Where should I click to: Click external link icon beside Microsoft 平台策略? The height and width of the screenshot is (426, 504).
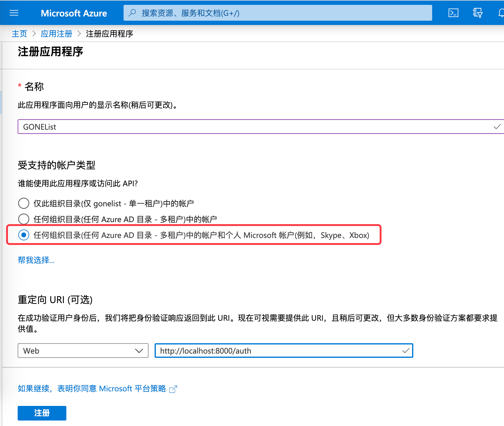(x=173, y=389)
